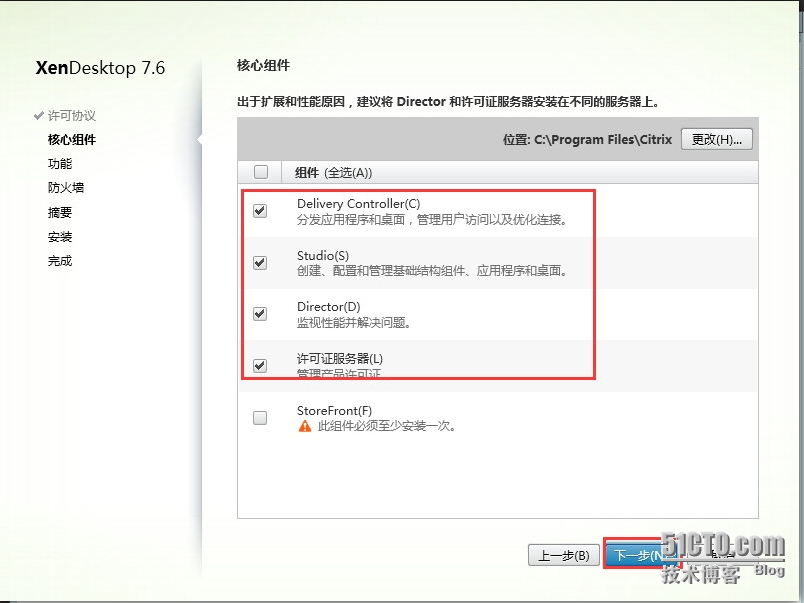804x603 pixels.
Task: Uncheck the Director(D) component checkbox
Action: (x=260, y=313)
